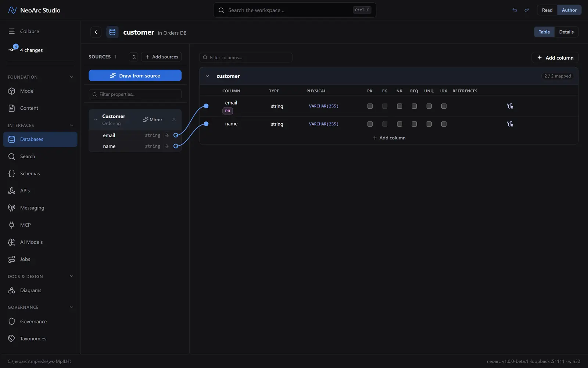Collapse the Customer source entity
The height and width of the screenshot is (368, 588).
pos(96,120)
